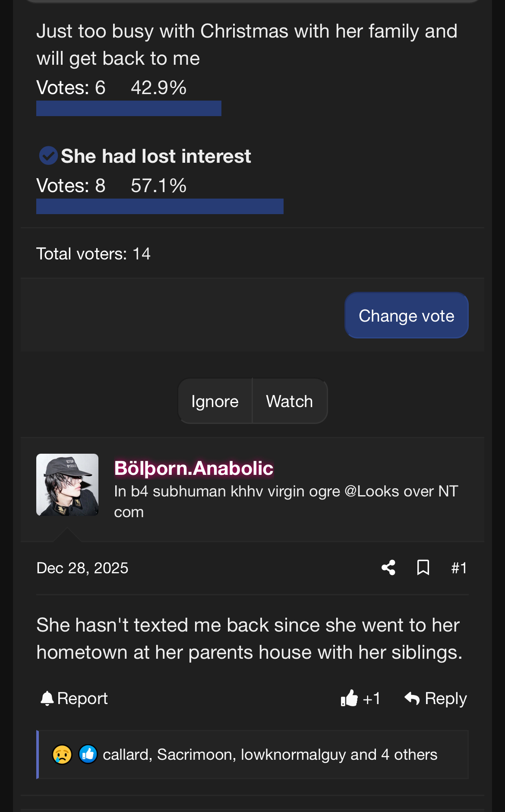
Task: Select the She had lost interest option
Action: [x=156, y=156]
